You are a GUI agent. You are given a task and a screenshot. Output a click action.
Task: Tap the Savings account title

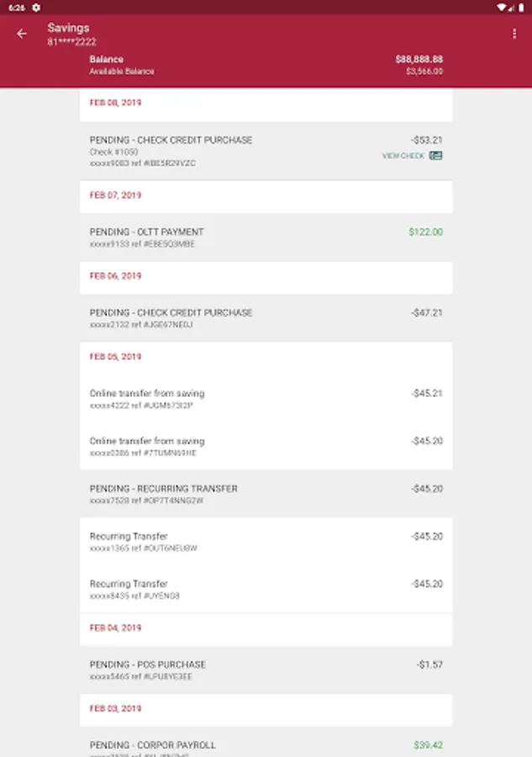tap(68, 28)
